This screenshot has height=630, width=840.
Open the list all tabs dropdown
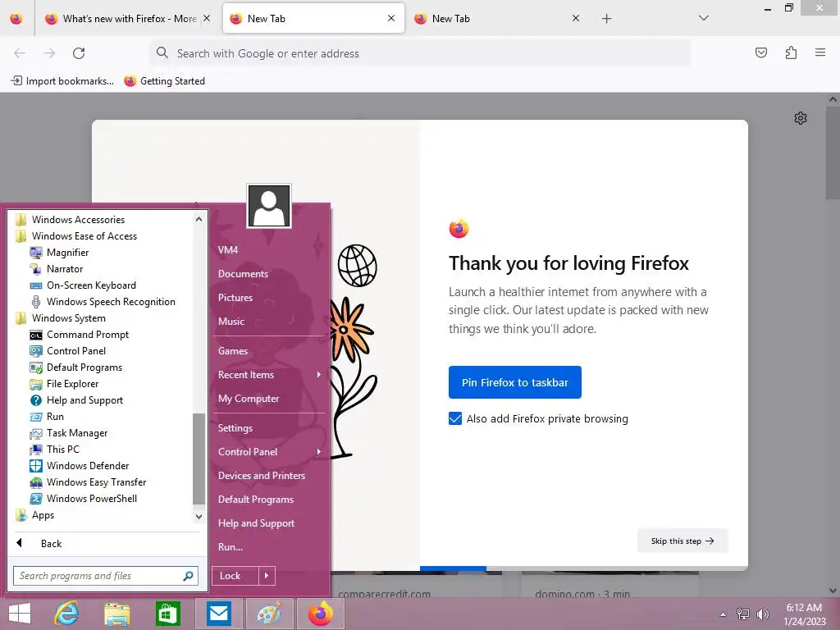tap(704, 18)
